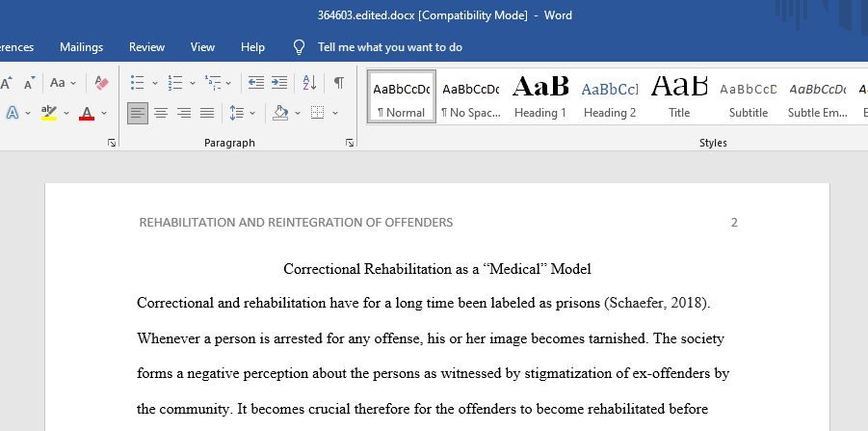This screenshot has height=431, width=868.
Task: Apply yellow text highlight color
Action: coord(49,113)
